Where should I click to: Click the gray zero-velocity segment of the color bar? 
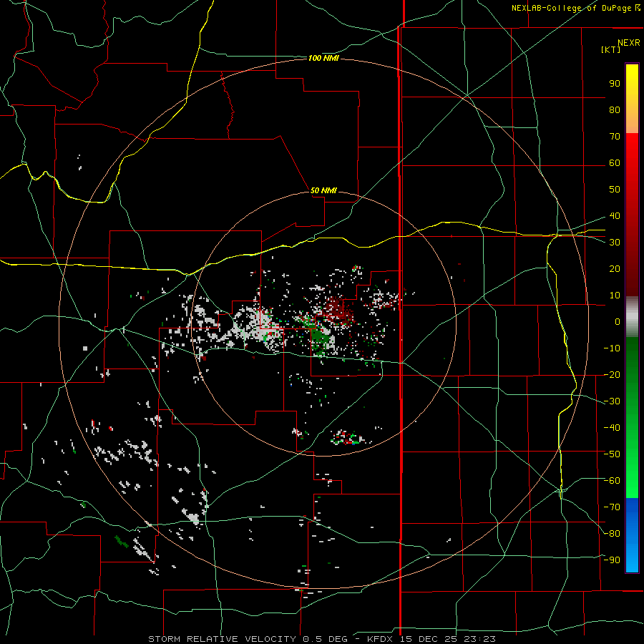click(x=632, y=317)
